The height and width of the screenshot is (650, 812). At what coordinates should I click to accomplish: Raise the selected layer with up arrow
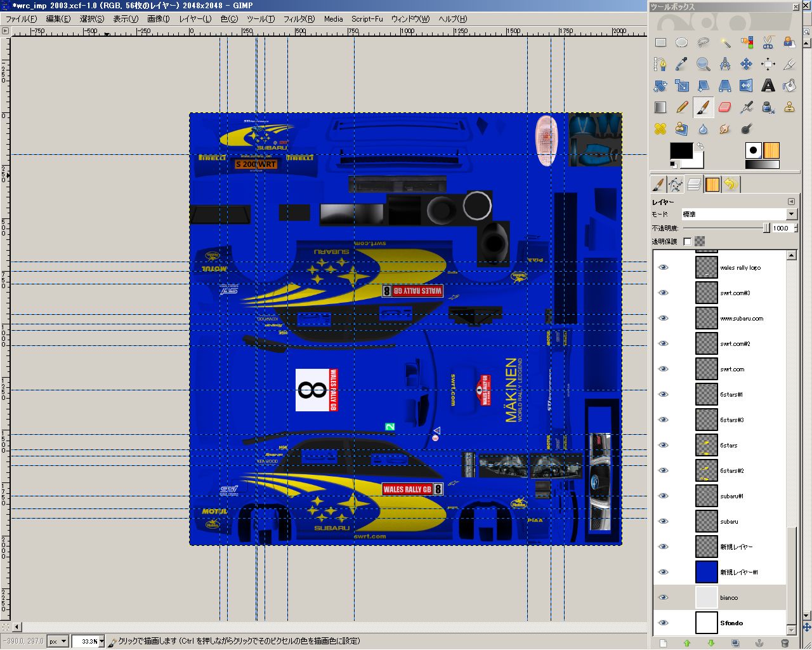pos(686,643)
